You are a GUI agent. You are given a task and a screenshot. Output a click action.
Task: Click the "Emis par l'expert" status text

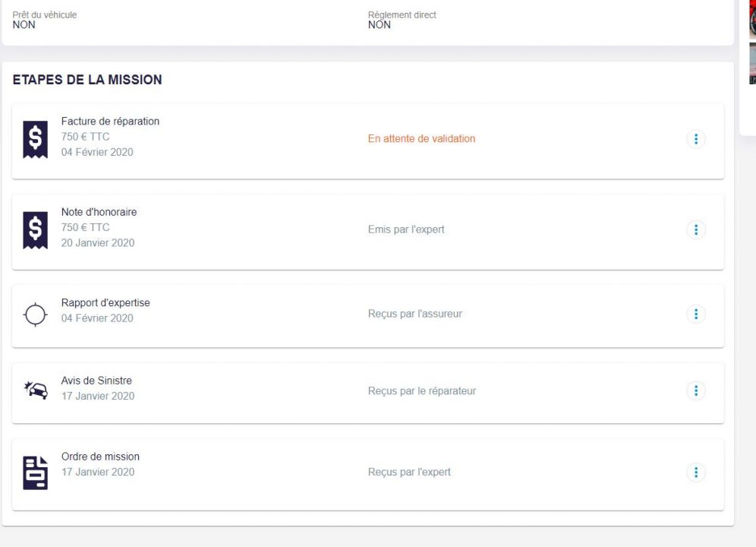(406, 229)
